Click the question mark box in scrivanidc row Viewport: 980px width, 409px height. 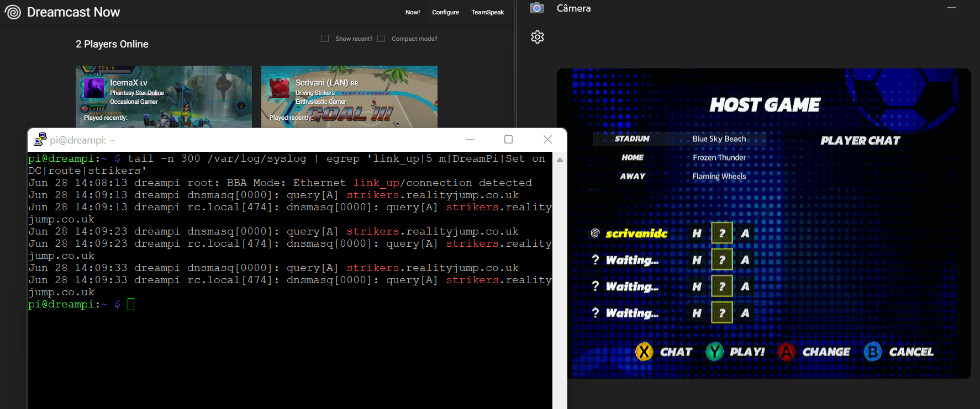[722, 233]
